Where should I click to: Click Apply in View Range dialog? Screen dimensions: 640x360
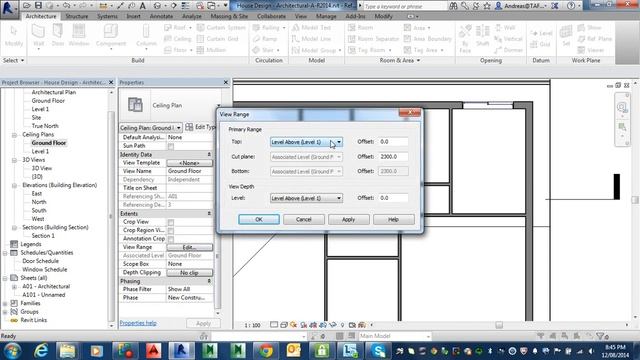coord(349,220)
